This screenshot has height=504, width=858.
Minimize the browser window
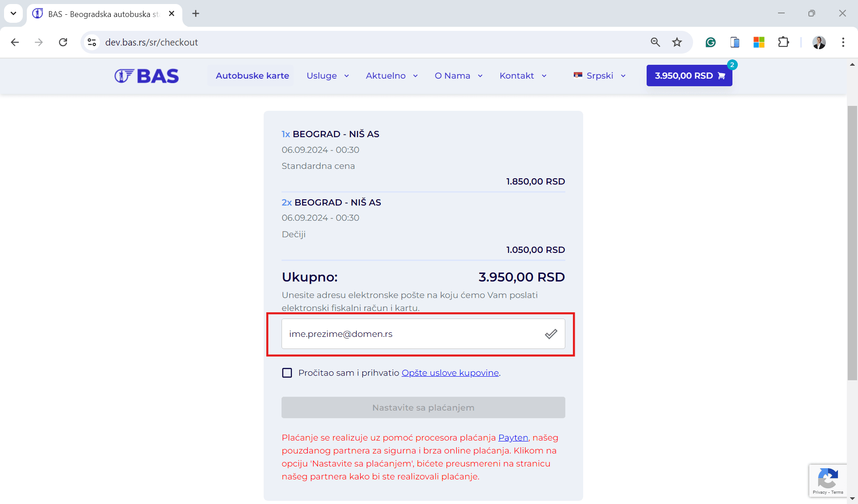pyautogui.click(x=781, y=13)
